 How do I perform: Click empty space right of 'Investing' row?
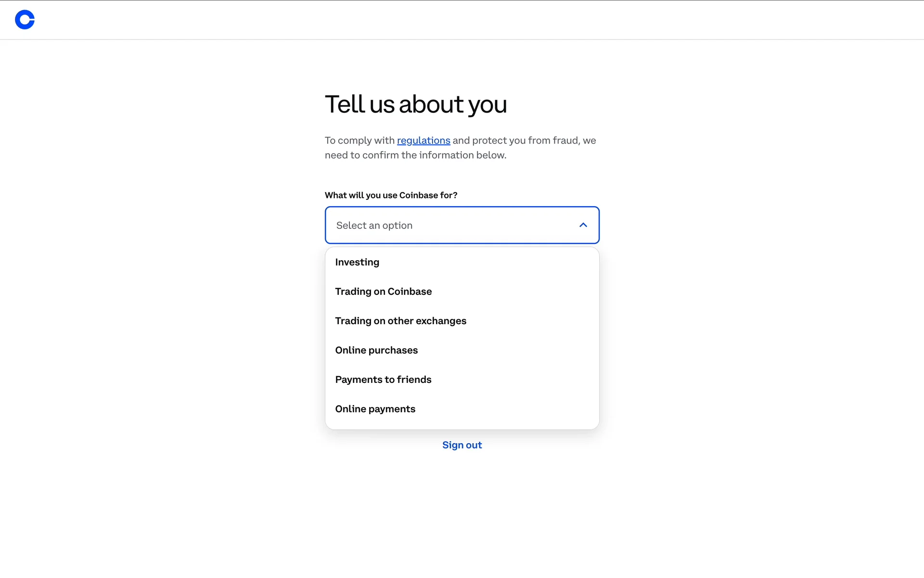(505, 262)
